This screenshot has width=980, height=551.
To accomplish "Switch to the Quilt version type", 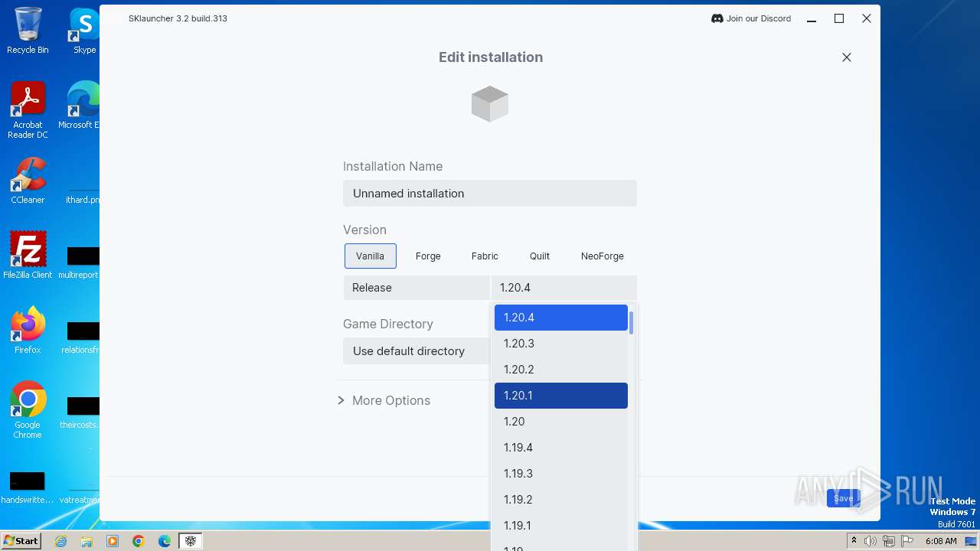I will click(540, 256).
